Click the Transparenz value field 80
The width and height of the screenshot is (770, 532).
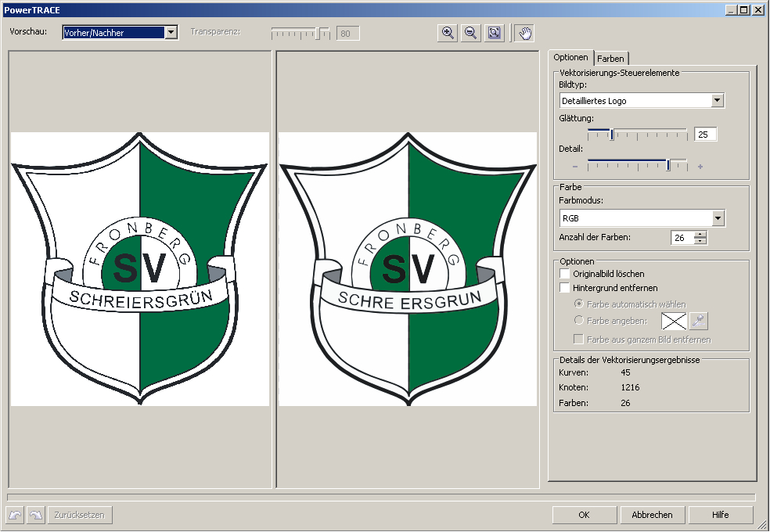347,34
